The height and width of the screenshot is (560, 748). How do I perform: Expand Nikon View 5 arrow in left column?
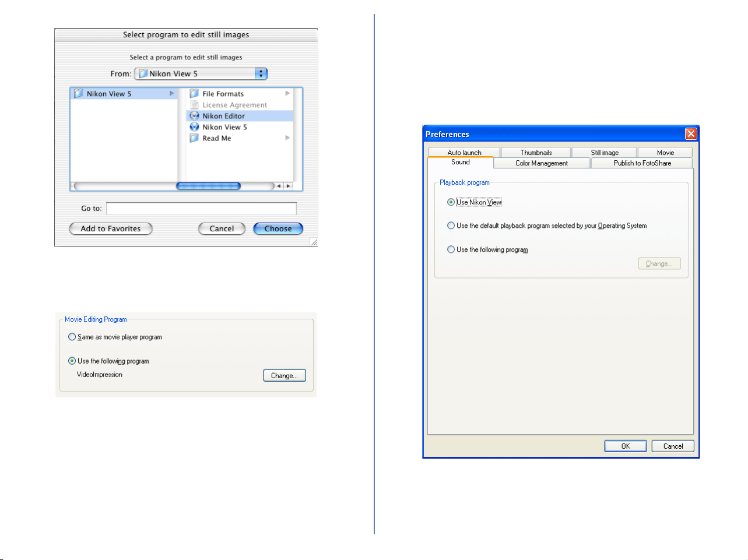coord(171,93)
